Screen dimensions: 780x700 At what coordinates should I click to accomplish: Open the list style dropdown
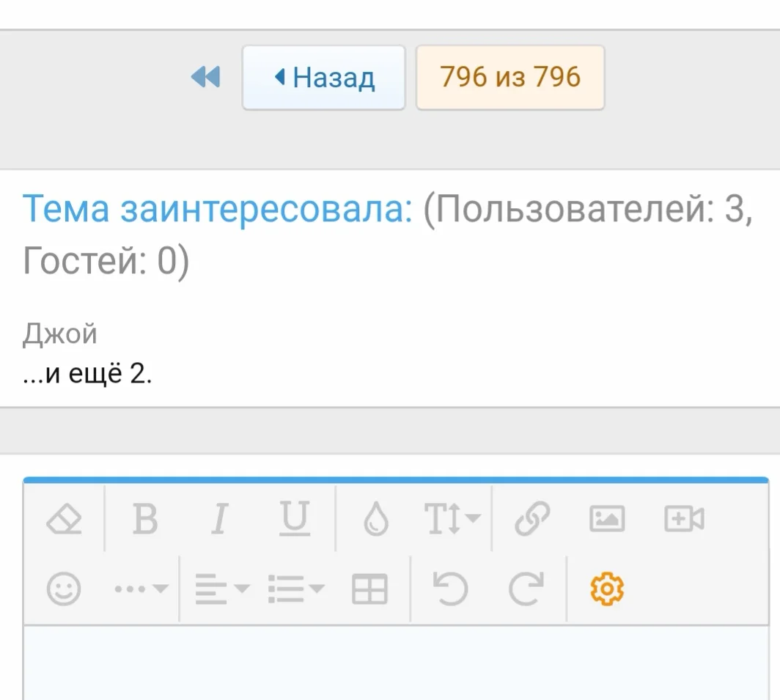pyautogui.click(x=293, y=586)
